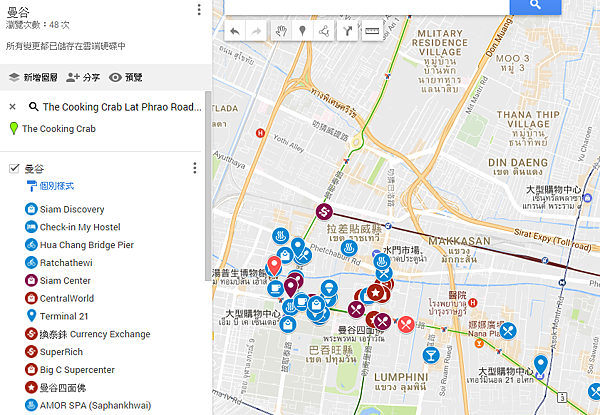Click the green pin icon beside Cooking Crab
The height and width of the screenshot is (415, 600).
[14, 129]
